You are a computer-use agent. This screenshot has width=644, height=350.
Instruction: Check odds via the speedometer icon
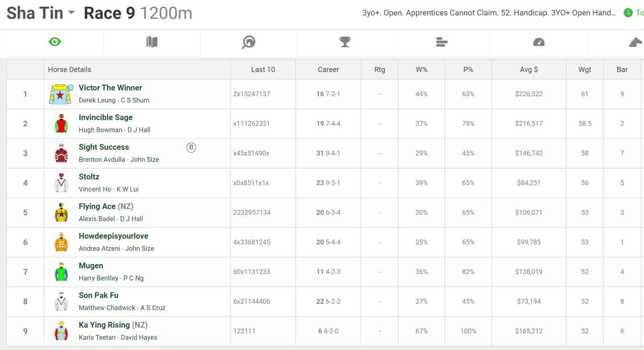point(538,42)
